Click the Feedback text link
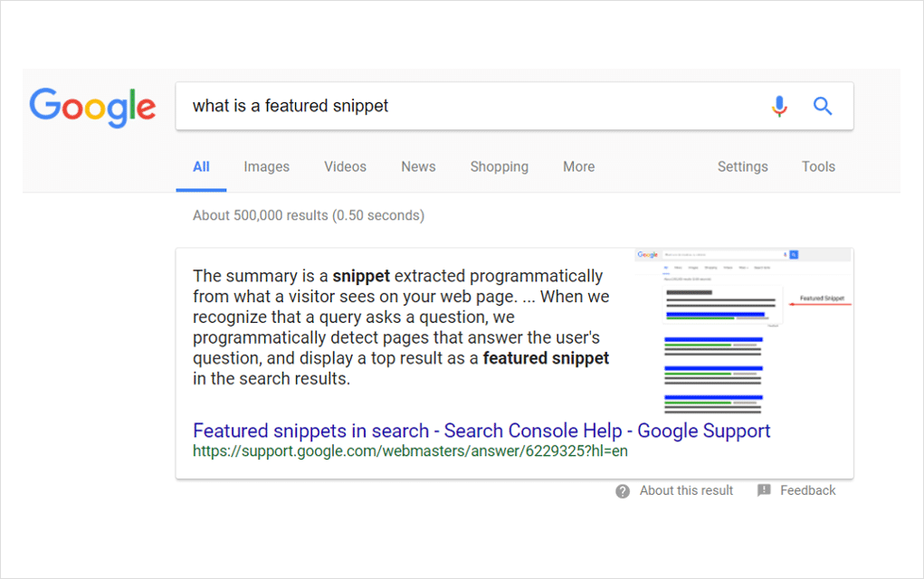This screenshot has height=579, width=924. click(x=808, y=490)
